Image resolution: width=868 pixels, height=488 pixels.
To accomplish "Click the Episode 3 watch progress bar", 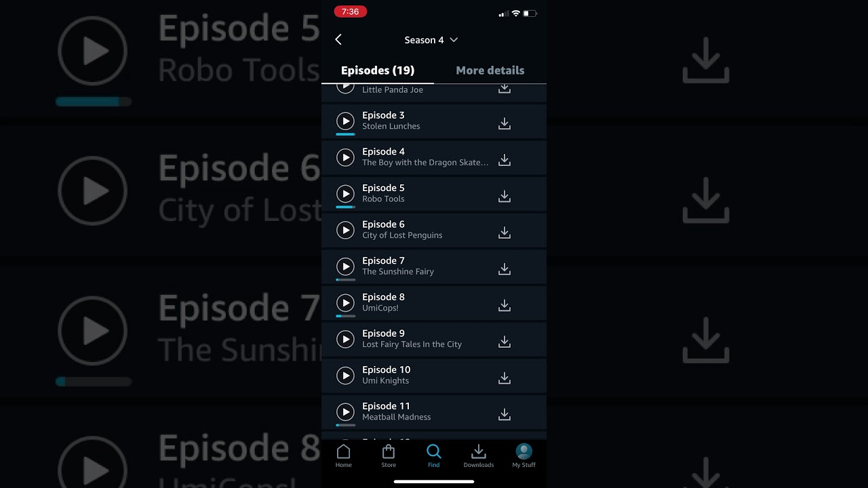I will click(x=345, y=134).
